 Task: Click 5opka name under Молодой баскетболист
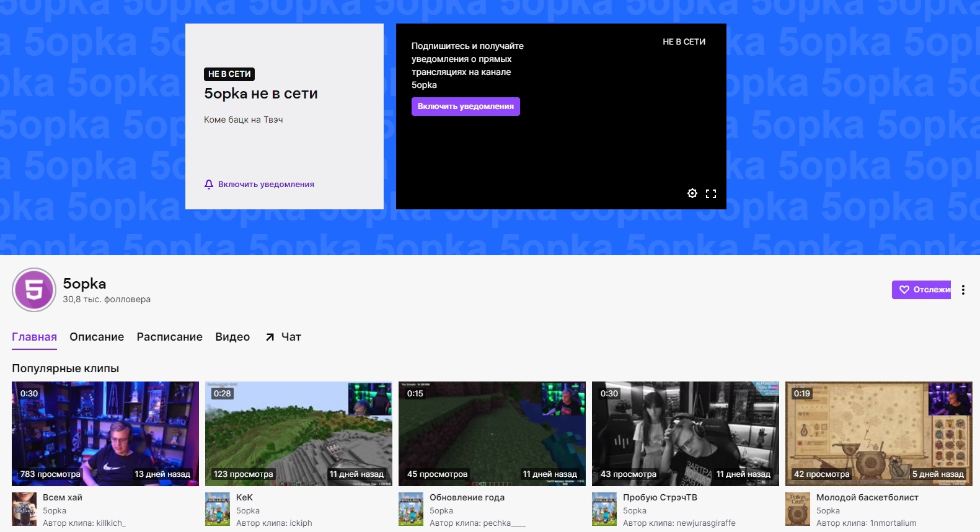click(x=828, y=511)
